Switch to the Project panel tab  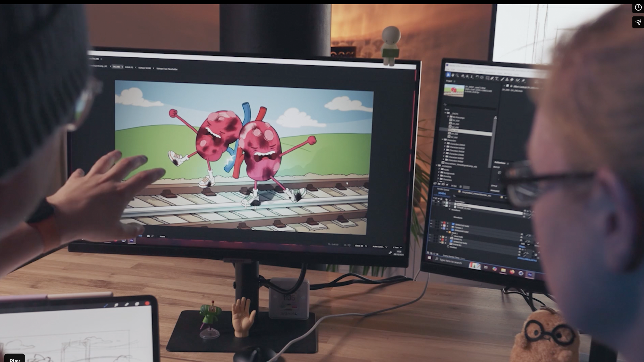(x=449, y=81)
